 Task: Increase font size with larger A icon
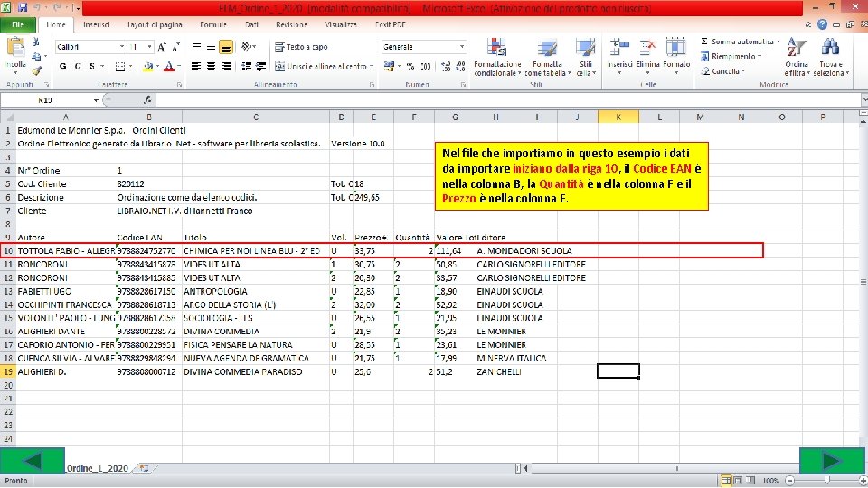pos(162,47)
